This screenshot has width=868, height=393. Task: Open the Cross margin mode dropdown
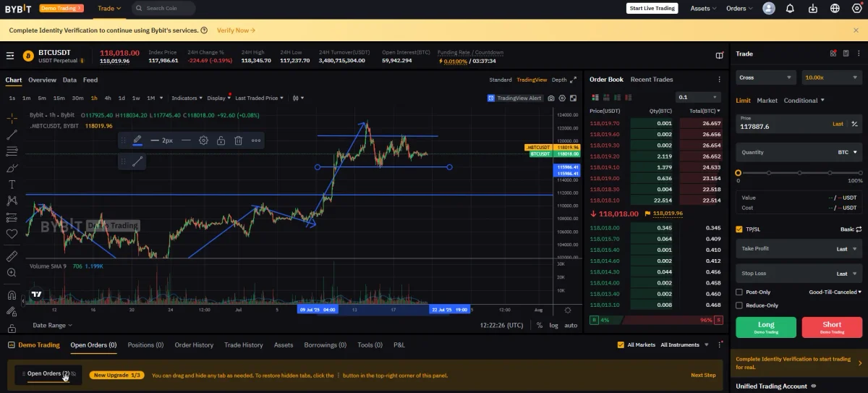coord(766,77)
